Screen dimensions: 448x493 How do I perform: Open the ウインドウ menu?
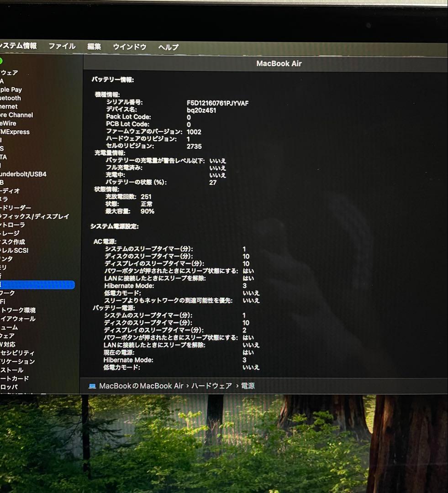(130, 47)
